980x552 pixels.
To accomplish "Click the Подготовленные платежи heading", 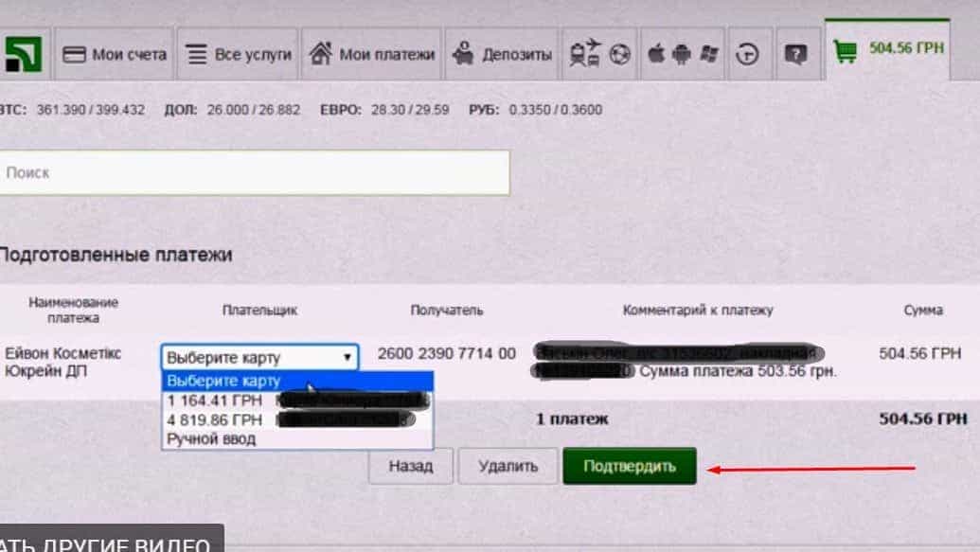I will click(116, 255).
